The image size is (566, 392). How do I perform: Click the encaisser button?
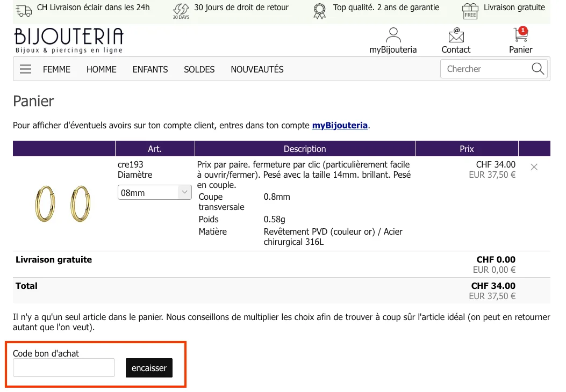tap(149, 368)
